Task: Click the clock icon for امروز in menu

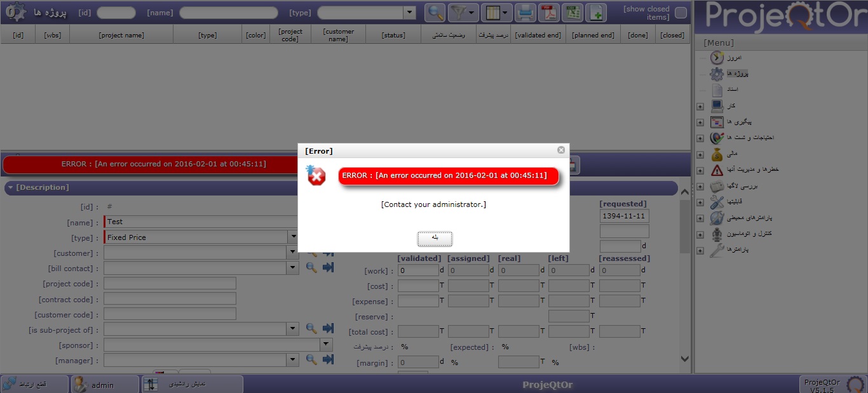Action: [x=717, y=58]
